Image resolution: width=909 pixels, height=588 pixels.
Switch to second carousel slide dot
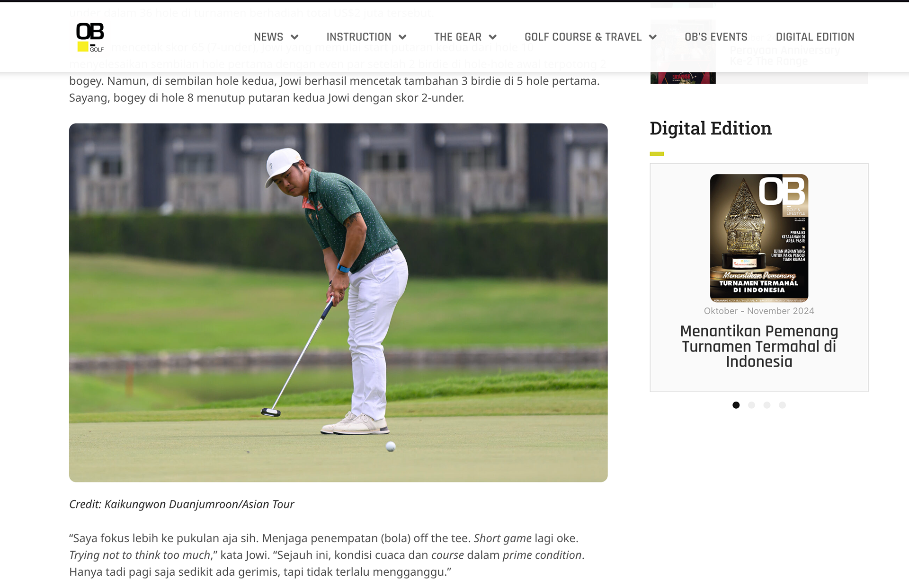pyautogui.click(x=751, y=405)
